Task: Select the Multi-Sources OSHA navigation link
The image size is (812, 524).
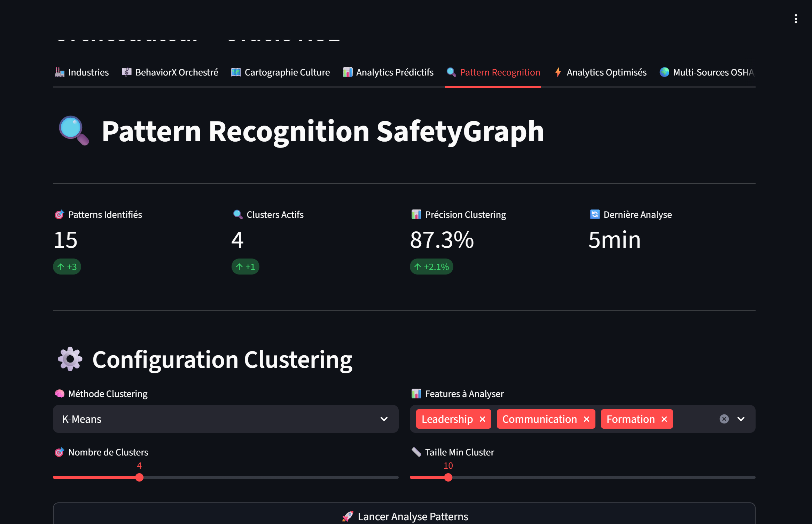Action: click(707, 72)
